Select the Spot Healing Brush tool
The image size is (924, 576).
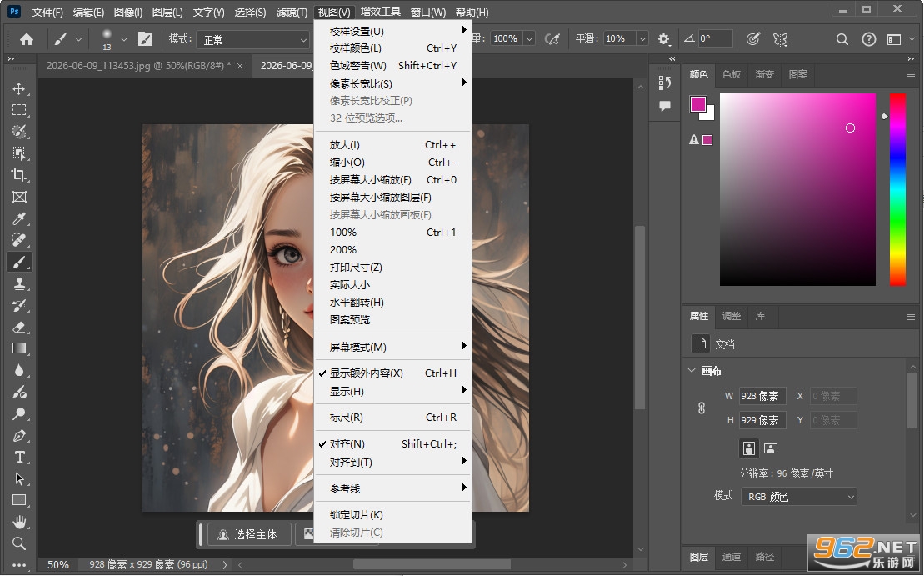tap(19, 240)
